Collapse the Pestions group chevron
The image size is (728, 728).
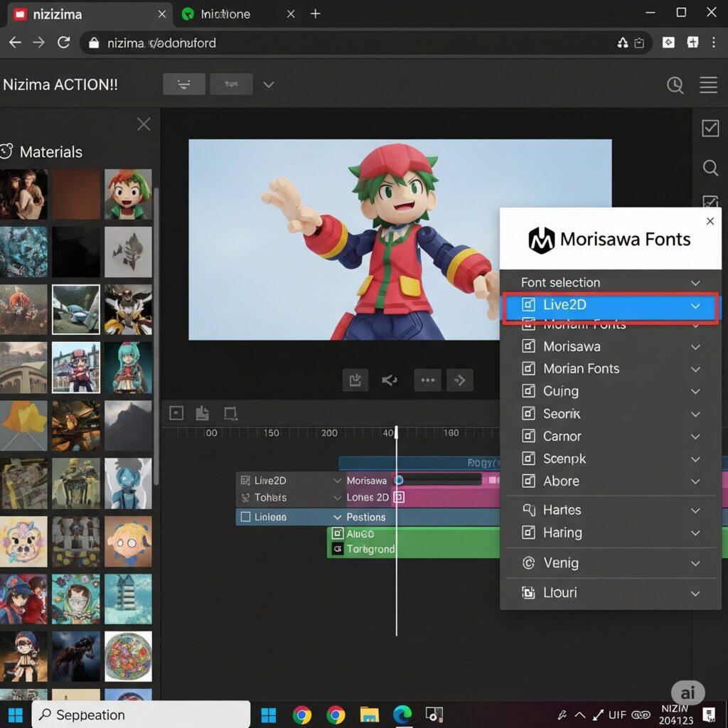click(337, 518)
